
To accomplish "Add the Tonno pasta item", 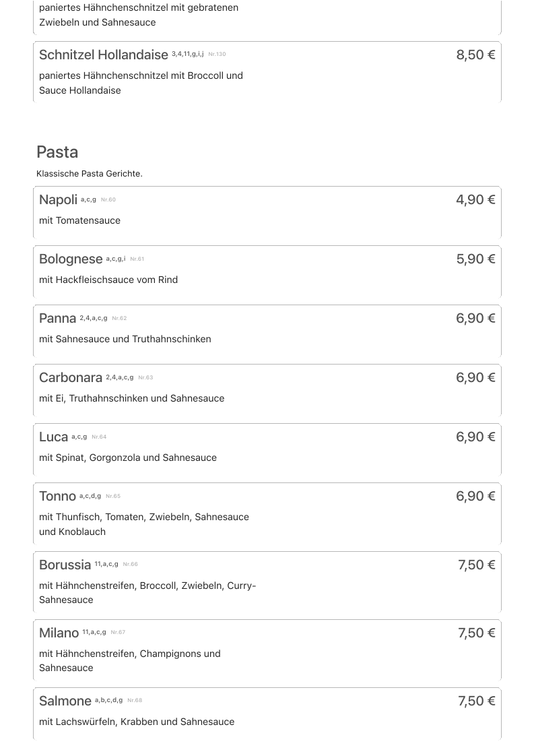I will tap(57, 497).
